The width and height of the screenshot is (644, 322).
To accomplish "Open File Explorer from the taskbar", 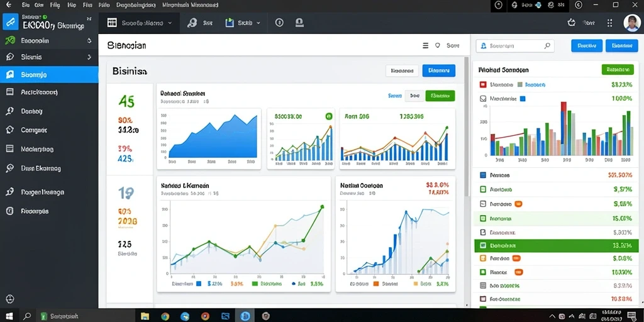I will pyautogui.click(x=145, y=316).
